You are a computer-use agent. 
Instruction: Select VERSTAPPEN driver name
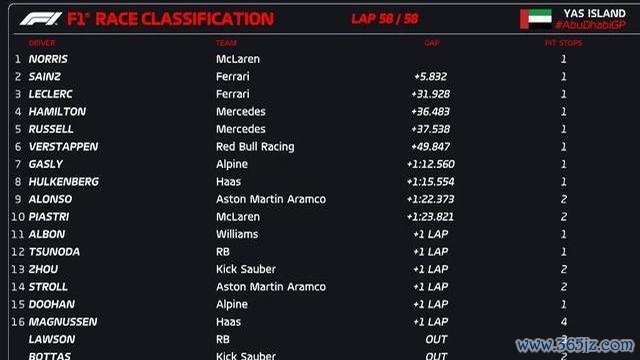pyautogui.click(x=63, y=147)
